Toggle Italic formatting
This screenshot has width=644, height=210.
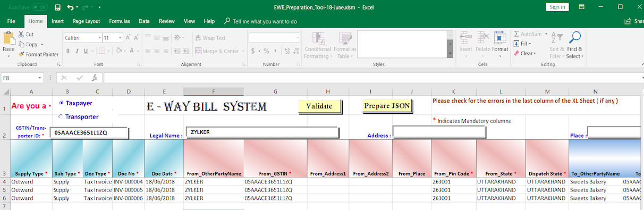point(77,52)
